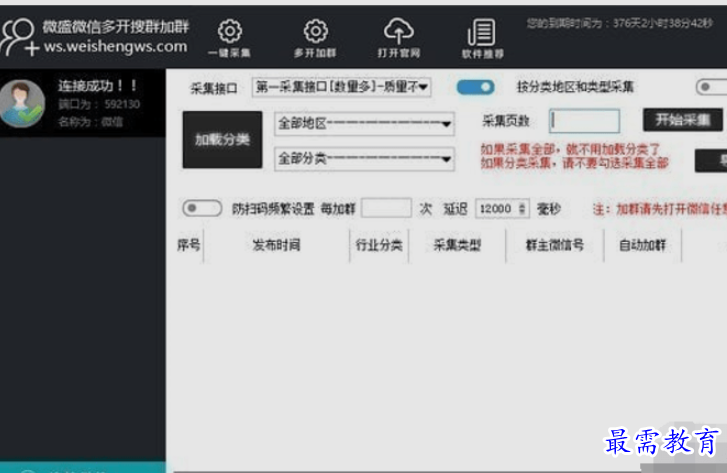Click the partially hidden dark button below 开始采集
The image size is (727, 473).
pos(711,160)
